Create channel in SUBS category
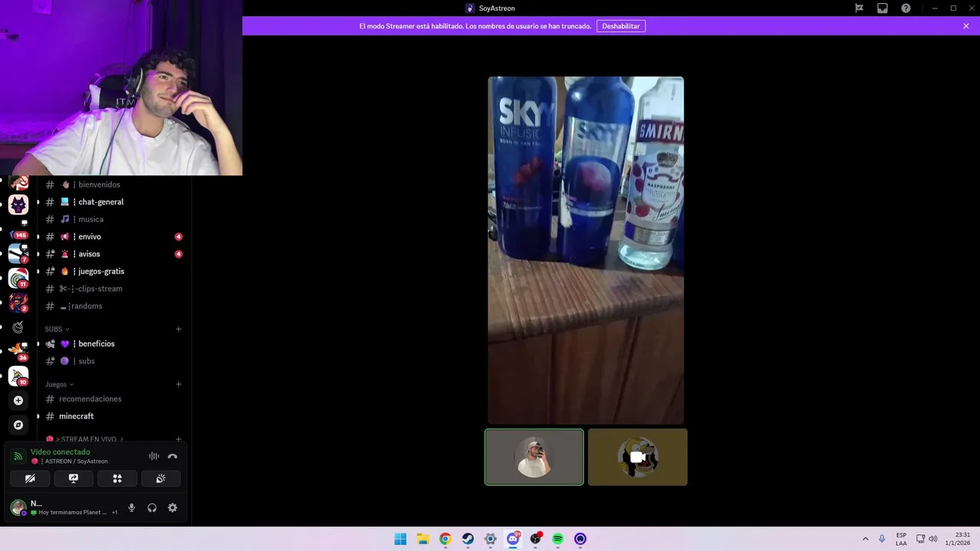The image size is (980, 551). tap(178, 329)
